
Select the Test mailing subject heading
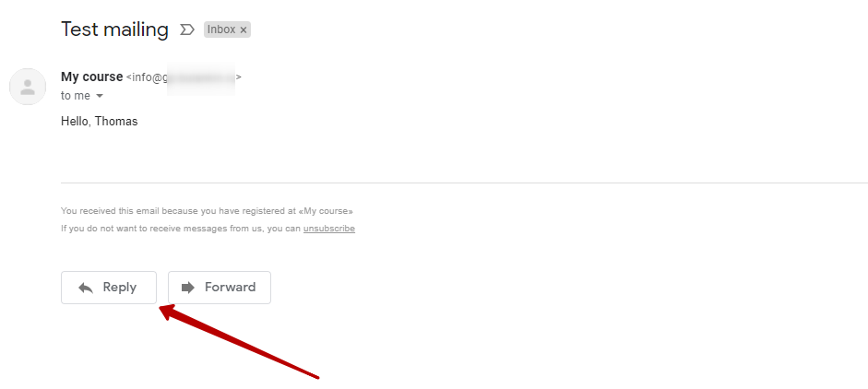(114, 29)
